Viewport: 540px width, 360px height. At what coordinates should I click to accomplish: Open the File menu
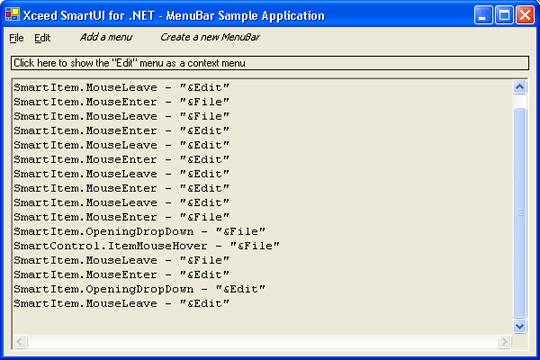tap(16, 38)
